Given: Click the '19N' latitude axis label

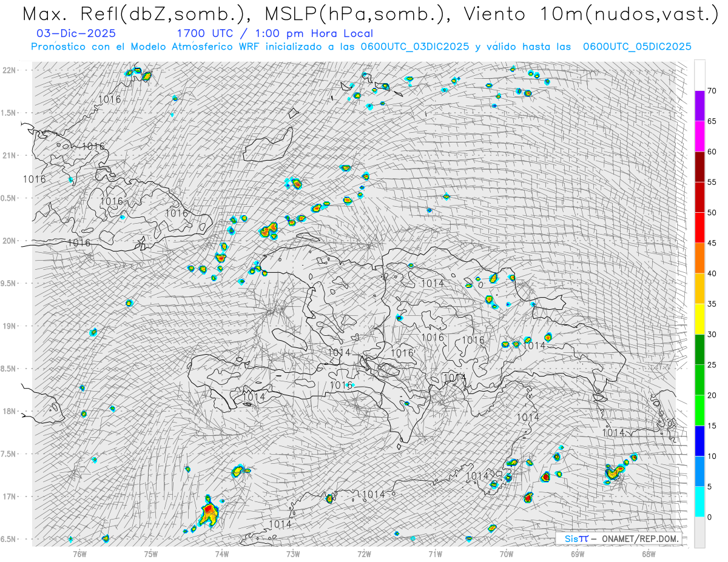Looking at the screenshot, I should point(10,326).
